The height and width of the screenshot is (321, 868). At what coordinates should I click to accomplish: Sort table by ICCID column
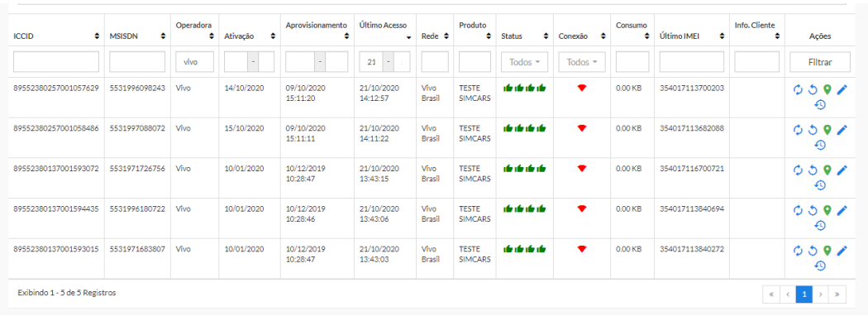coord(97,36)
